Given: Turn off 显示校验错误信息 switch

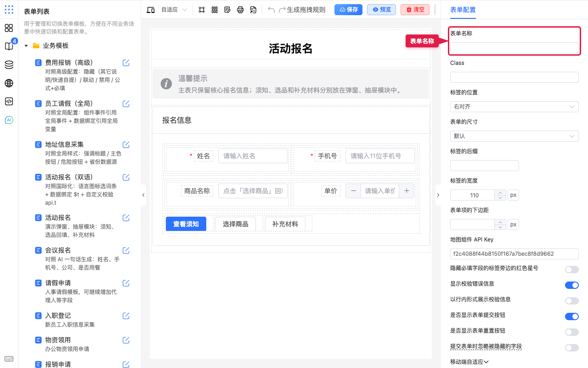Looking at the screenshot, I should tap(572, 285).
